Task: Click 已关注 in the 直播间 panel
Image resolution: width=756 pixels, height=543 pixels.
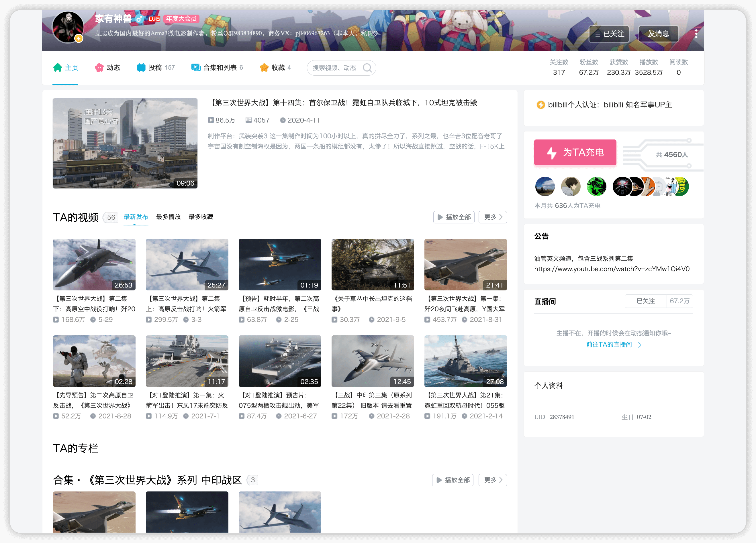Action: pos(645,301)
